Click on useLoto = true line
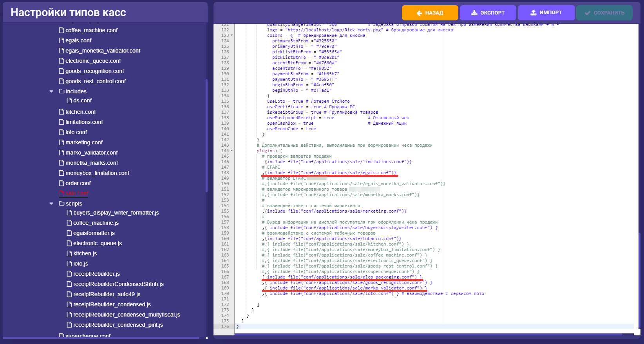 308,101
